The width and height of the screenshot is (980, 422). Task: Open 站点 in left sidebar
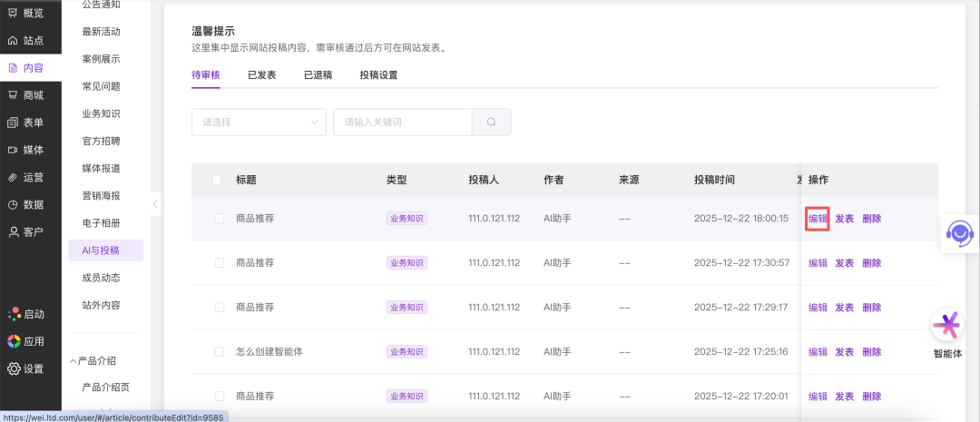[x=26, y=41]
